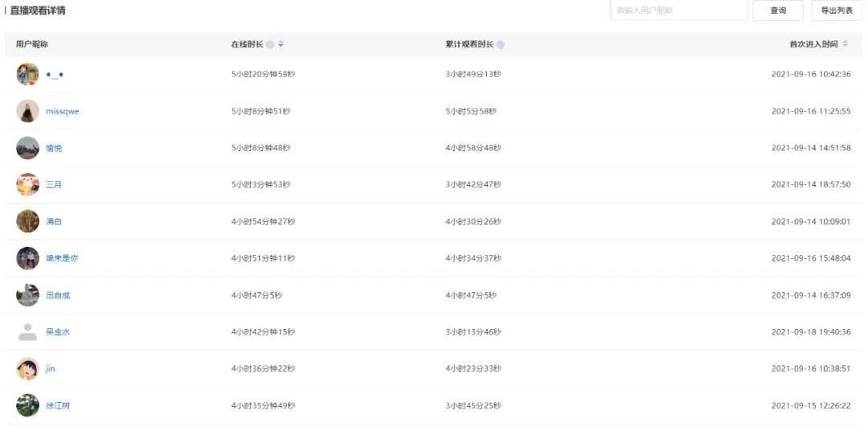
Task: Click the avatar next to 田自成
Action: click(x=27, y=295)
